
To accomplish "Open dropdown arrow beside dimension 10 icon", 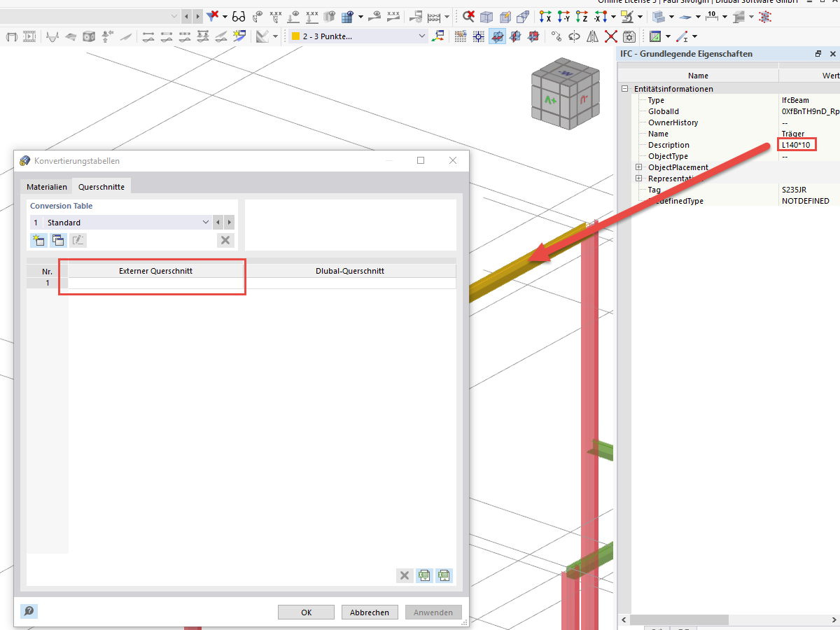I will pos(724,16).
